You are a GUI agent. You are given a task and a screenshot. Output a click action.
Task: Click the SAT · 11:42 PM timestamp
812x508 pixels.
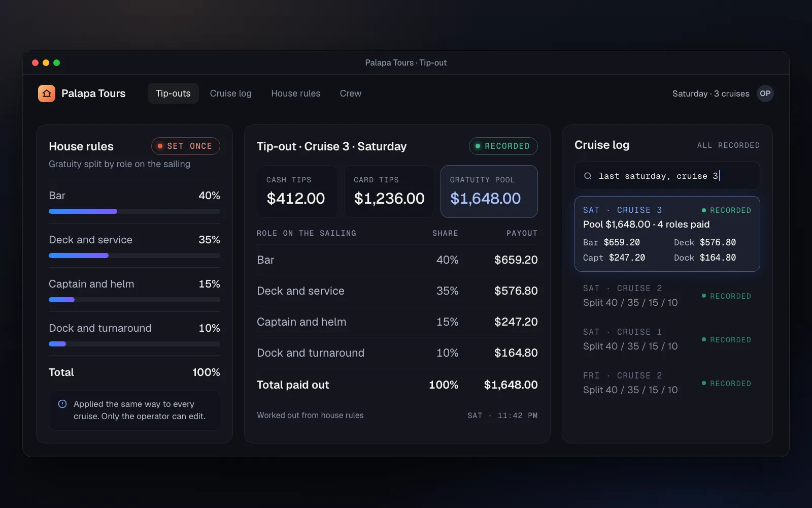coord(502,416)
